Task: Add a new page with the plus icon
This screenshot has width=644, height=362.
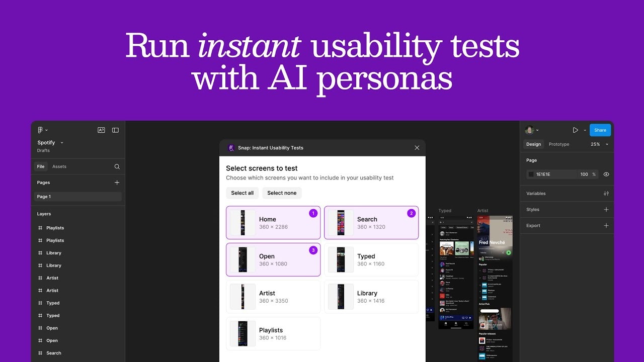Action: (117, 183)
